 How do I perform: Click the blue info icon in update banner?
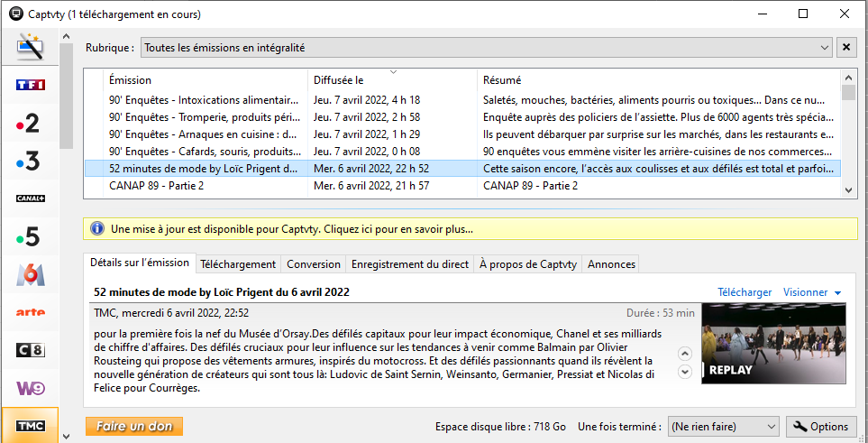click(96, 228)
